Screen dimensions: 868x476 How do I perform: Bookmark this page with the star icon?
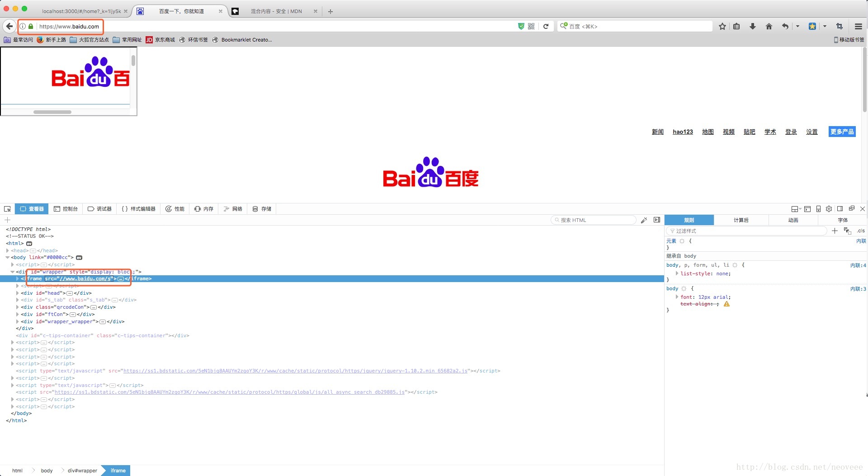click(722, 26)
